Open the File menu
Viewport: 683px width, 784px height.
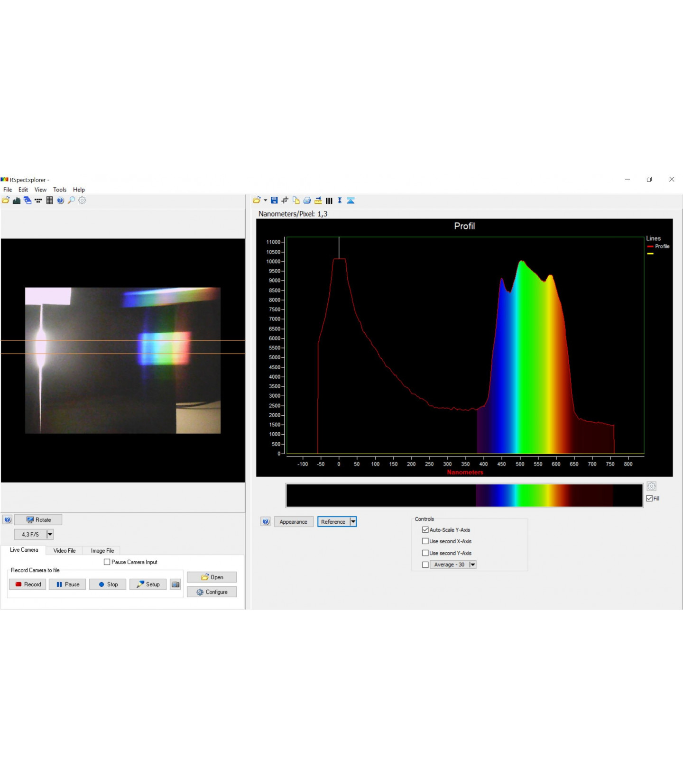[8, 190]
